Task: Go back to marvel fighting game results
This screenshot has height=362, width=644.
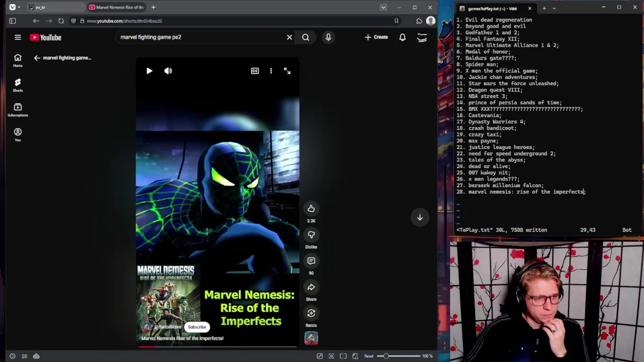Action: [37, 58]
